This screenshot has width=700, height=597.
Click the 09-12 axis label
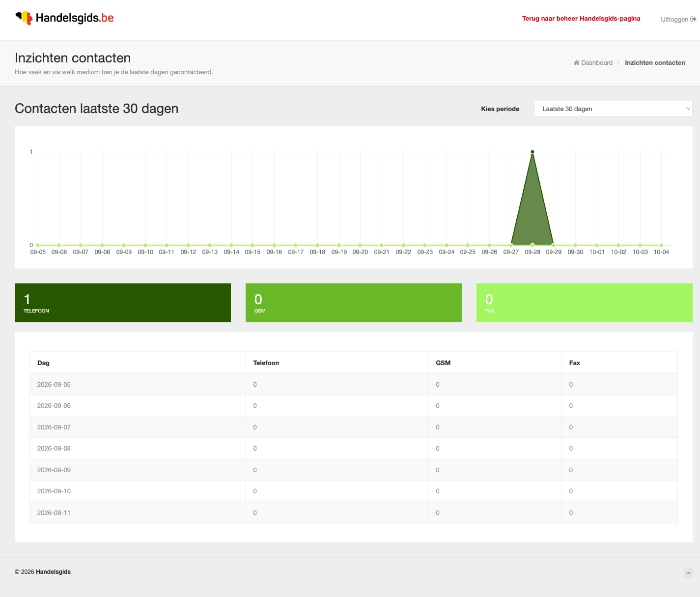188,252
